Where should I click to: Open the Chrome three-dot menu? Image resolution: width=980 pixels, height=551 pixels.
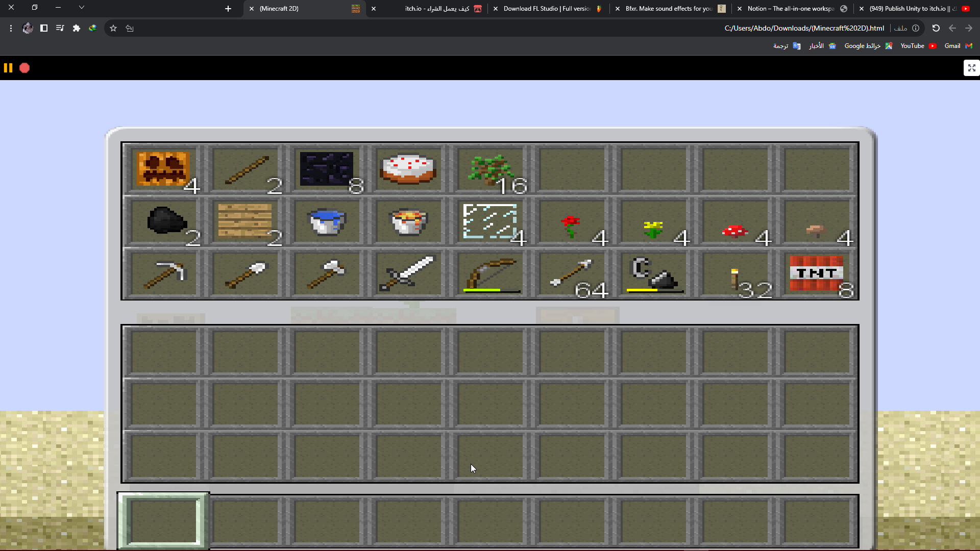pyautogui.click(x=11, y=29)
